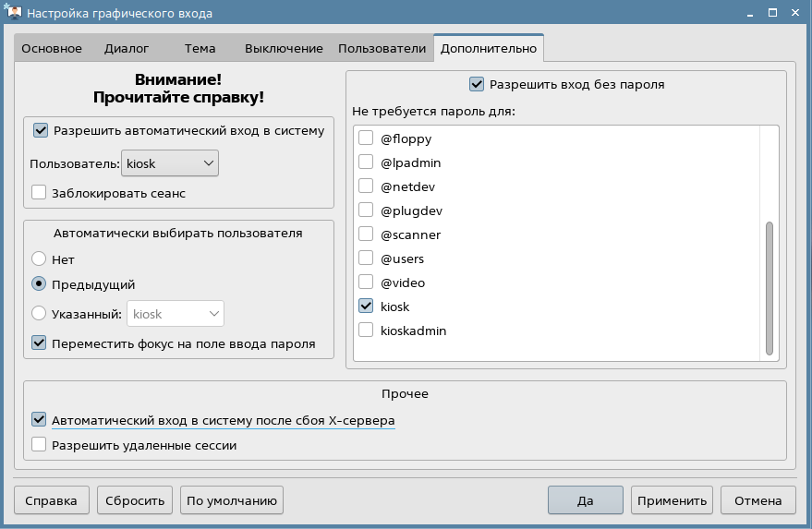
Task: Click the application icon in title bar
Action: pyautogui.click(x=12, y=11)
